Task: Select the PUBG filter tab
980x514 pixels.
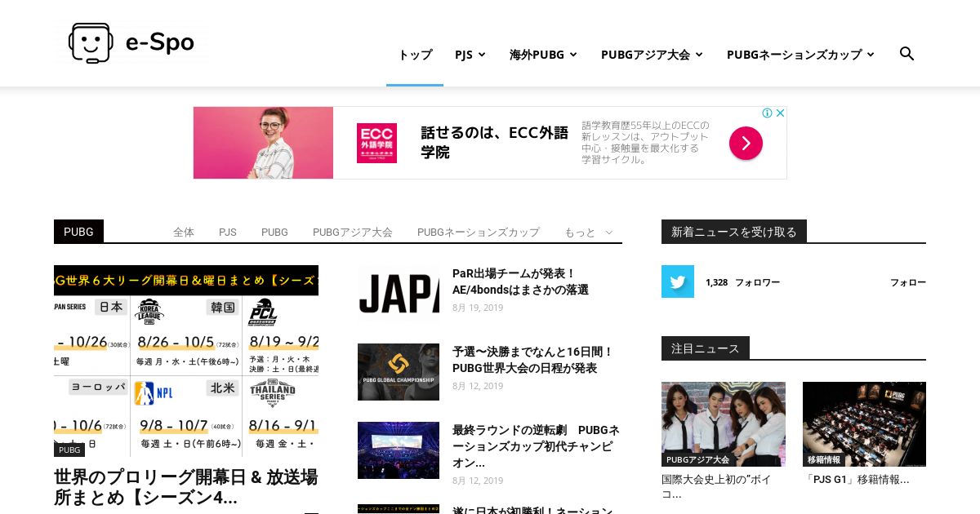Action: click(x=274, y=233)
